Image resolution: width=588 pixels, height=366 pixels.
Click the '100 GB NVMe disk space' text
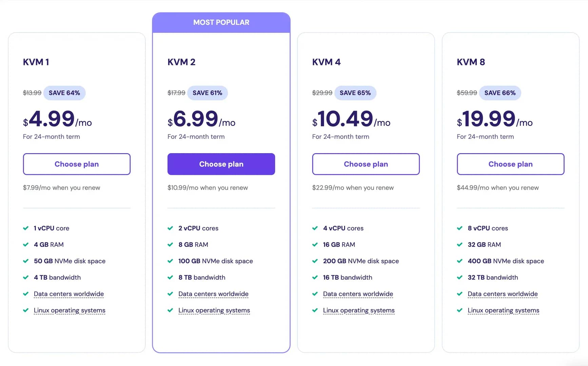tap(216, 261)
